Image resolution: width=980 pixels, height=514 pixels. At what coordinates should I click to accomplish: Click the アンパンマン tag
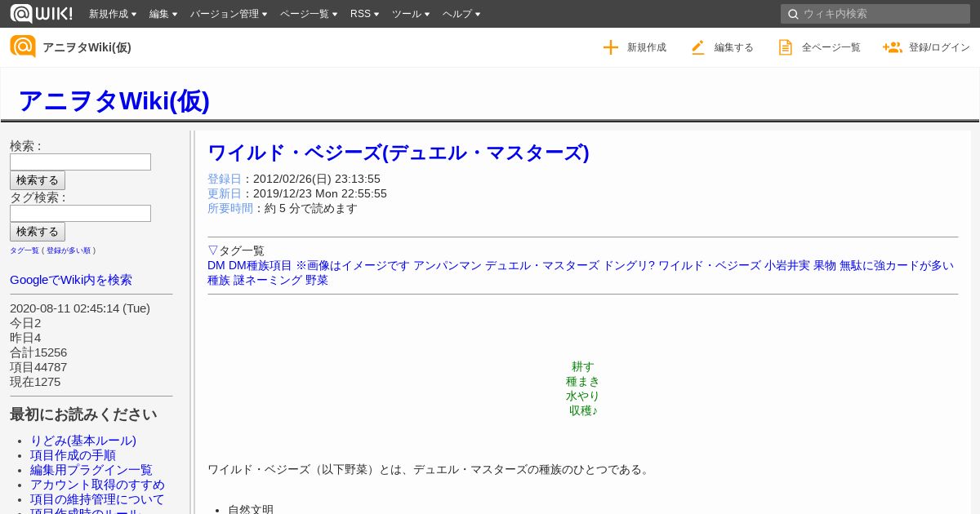tap(448, 265)
